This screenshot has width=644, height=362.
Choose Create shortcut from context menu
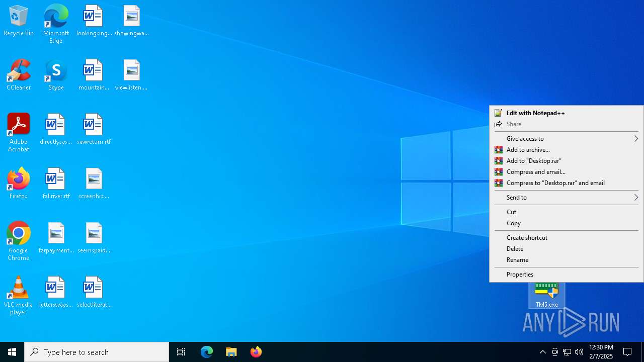(x=567, y=238)
